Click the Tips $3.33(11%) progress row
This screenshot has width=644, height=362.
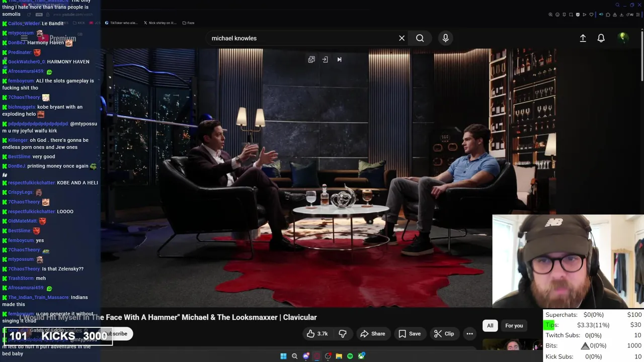pos(594,325)
